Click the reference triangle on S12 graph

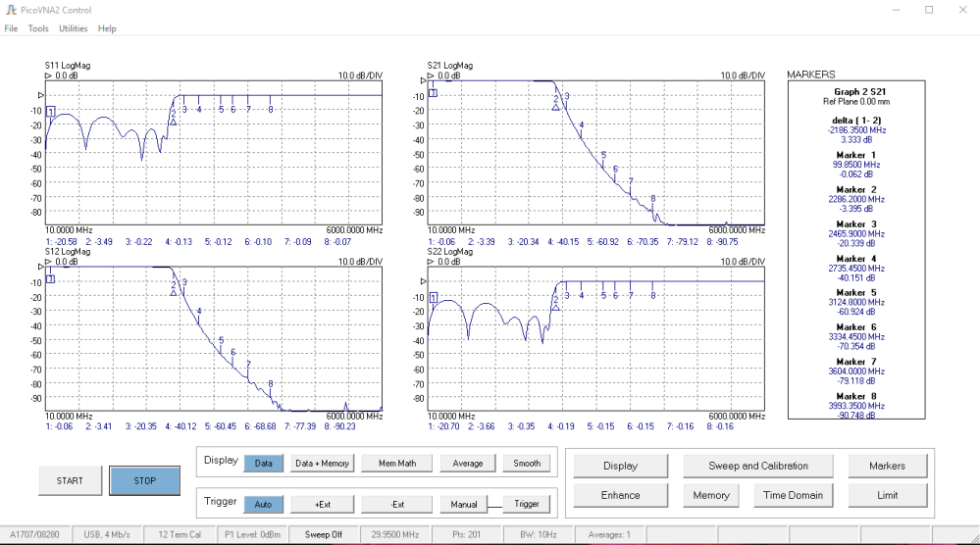[x=40, y=266]
